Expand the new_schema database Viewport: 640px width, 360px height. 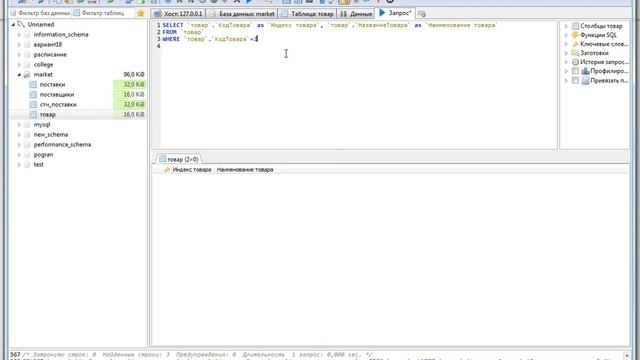click(19, 135)
